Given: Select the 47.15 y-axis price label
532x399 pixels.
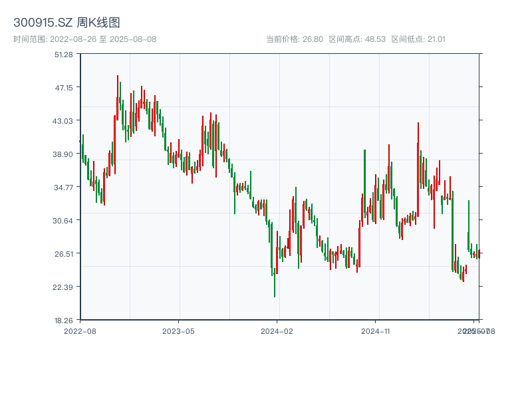Looking at the screenshot, I should [64, 87].
